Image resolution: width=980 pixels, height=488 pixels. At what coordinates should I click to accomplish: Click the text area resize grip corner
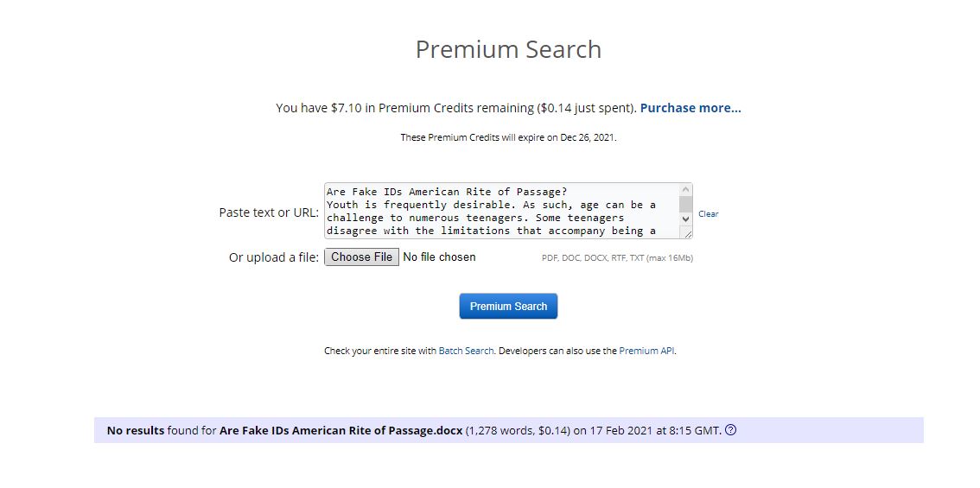[688, 233]
